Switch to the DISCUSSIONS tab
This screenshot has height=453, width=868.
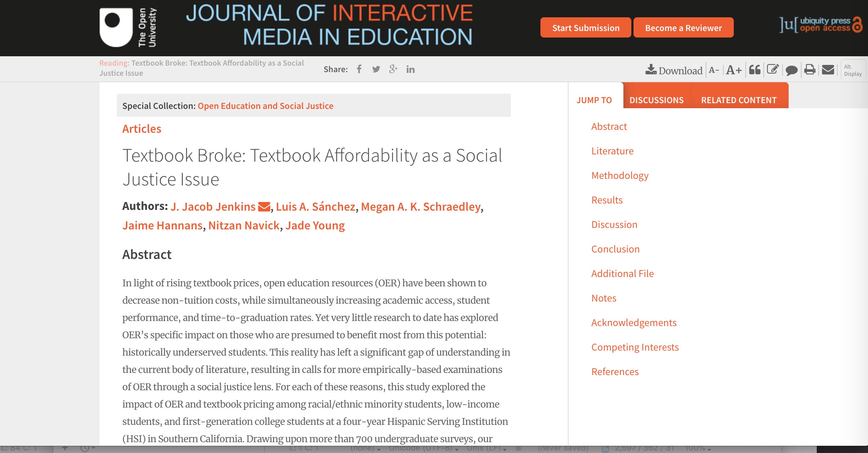tap(657, 100)
